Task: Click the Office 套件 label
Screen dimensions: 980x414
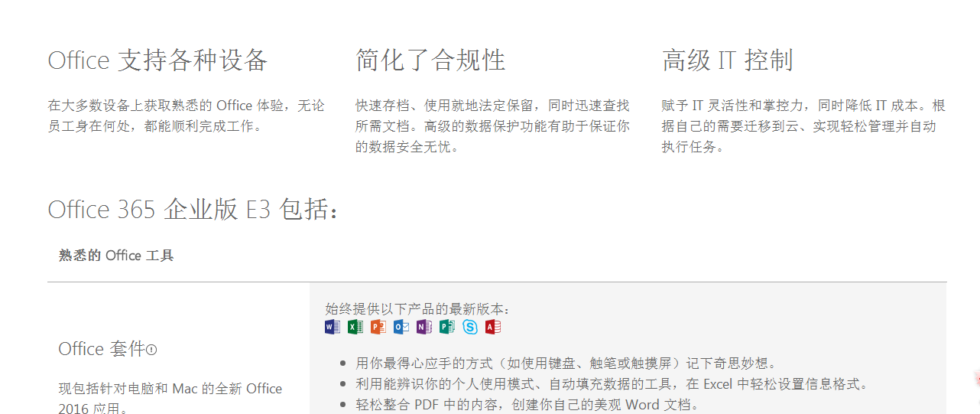Action: tap(102, 349)
